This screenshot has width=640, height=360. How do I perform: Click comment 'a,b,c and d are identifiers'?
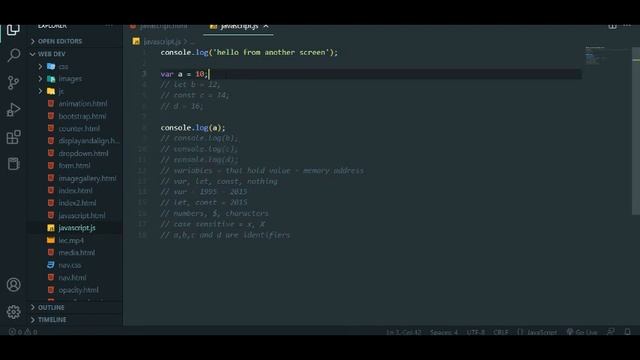[225, 235]
